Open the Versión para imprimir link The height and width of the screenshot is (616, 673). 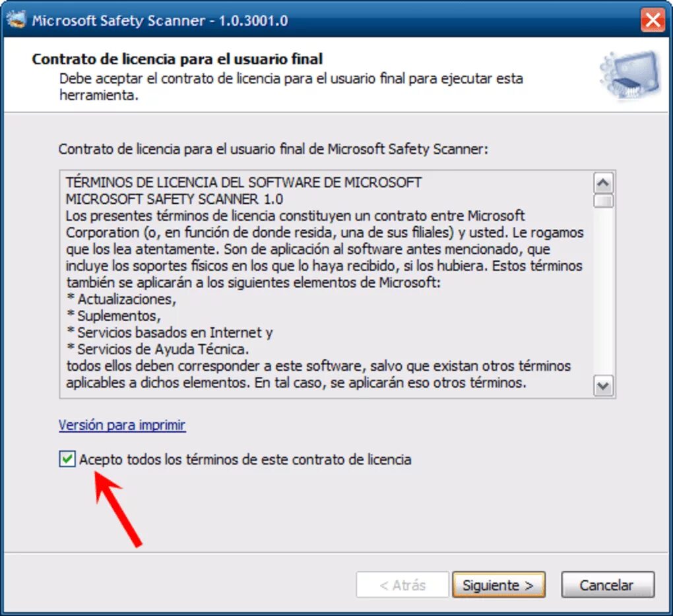pyautogui.click(x=122, y=425)
